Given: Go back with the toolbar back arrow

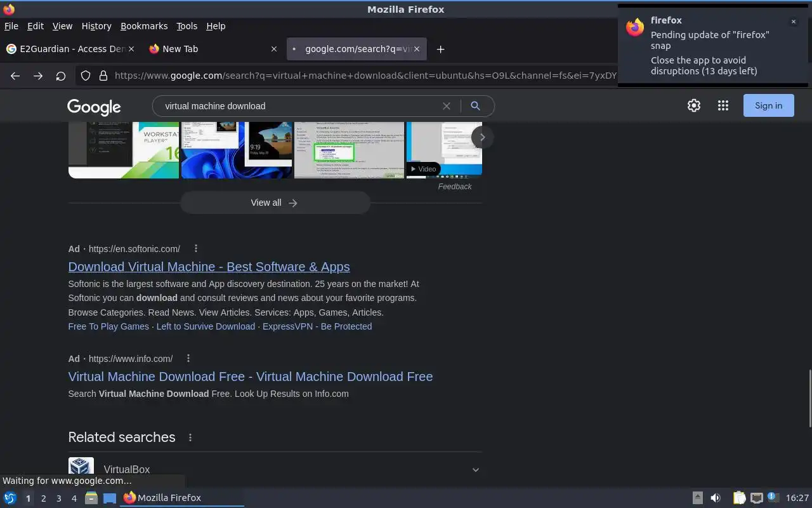Looking at the screenshot, I should [x=15, y=76].
